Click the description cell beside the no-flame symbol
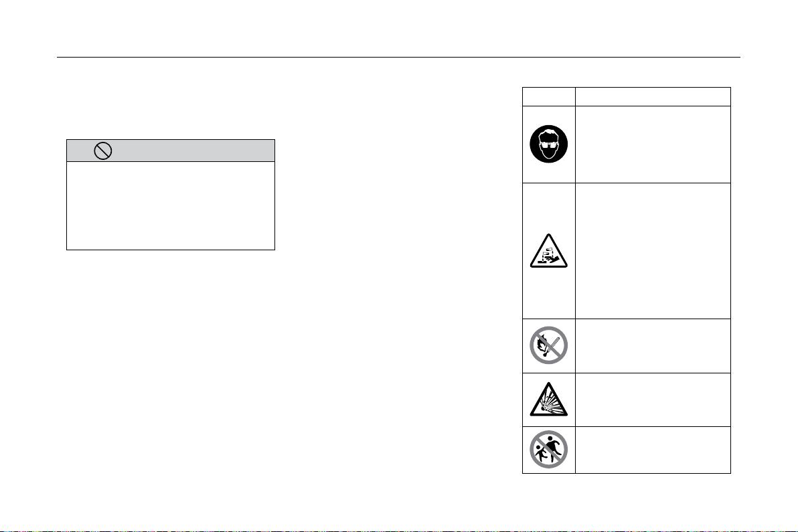The image size is (798, 532). coord(653,346)
